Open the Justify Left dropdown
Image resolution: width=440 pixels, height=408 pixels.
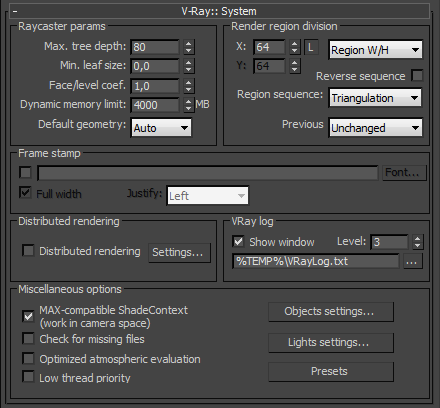207,196
